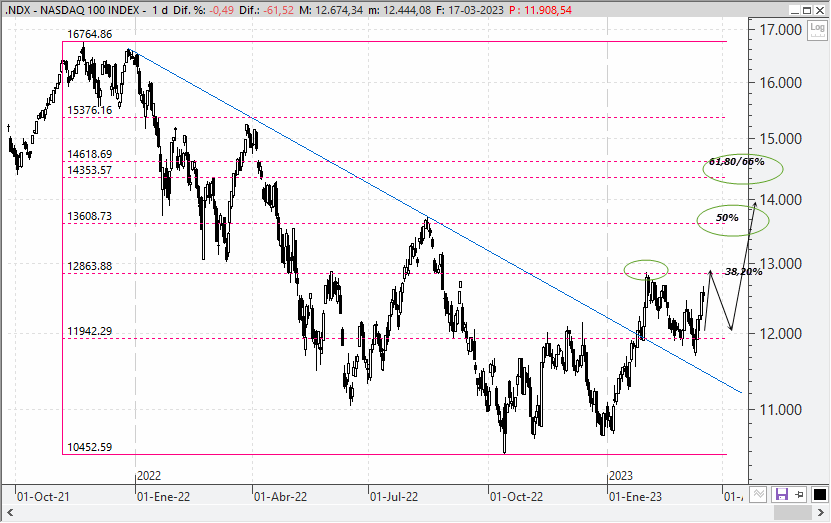831x523 pixels.
Task: Select the Fibonacci level label 12863.88
Action: (x=90, y=266)
